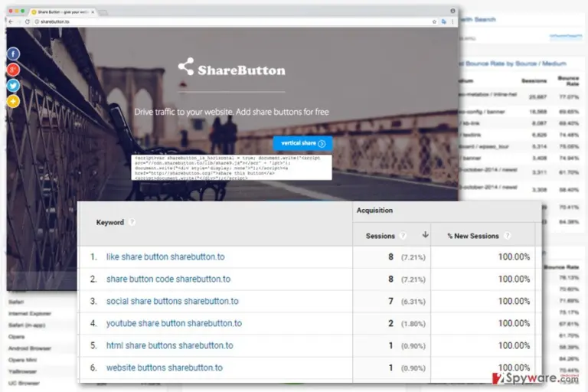This screenshot has width=588, height=392.
Task: Click the Facebook share icon
Action: coord(13,54)
